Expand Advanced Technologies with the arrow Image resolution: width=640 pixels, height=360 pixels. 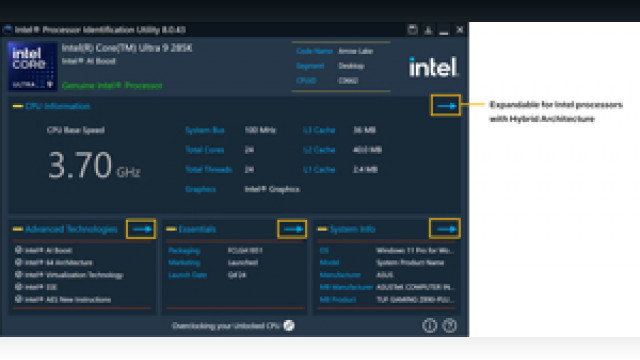point(141,229)
